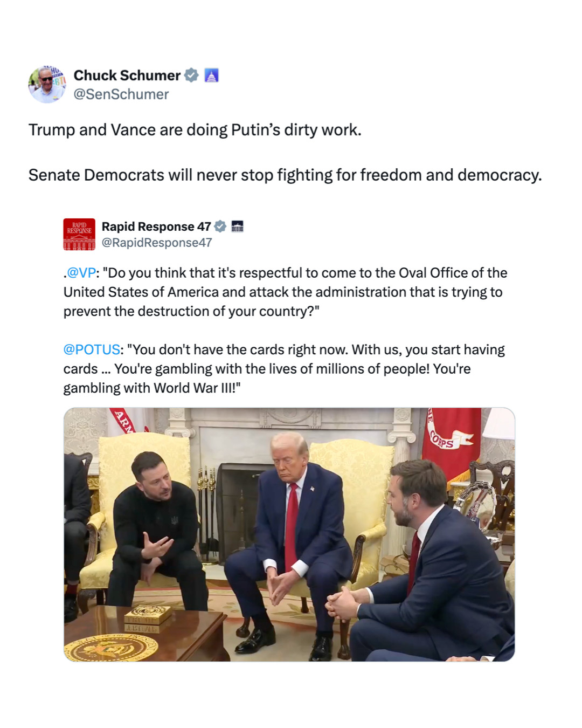This screenshot has height=728, width=582.
Task: Click the White House badge beside Rapid Response 47
Action: coord(237,226)
